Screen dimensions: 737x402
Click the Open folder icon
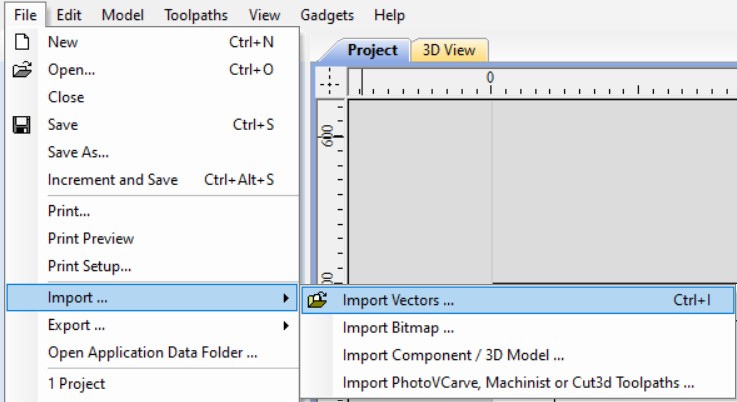21,70
